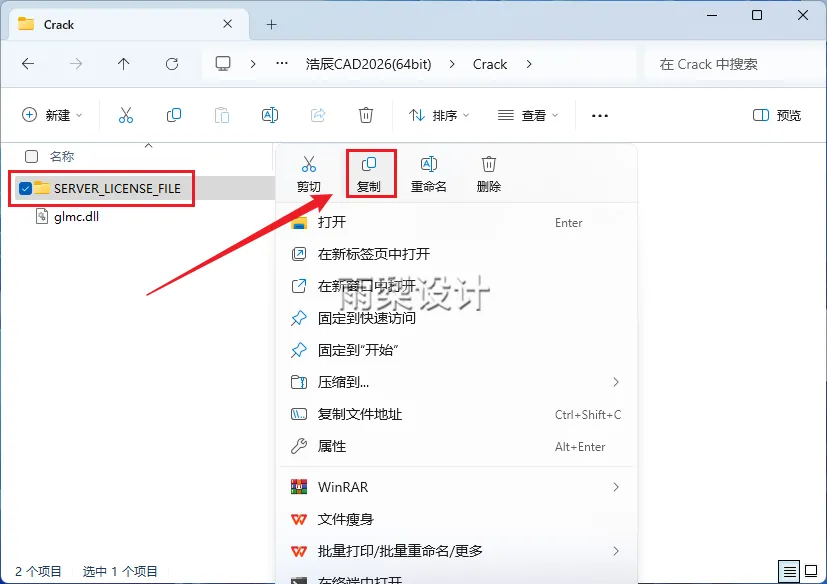Open the 新建 dropdown
The height and width of the screenshot is (584, 827).
pyautogui.click(x=52, y=115)
